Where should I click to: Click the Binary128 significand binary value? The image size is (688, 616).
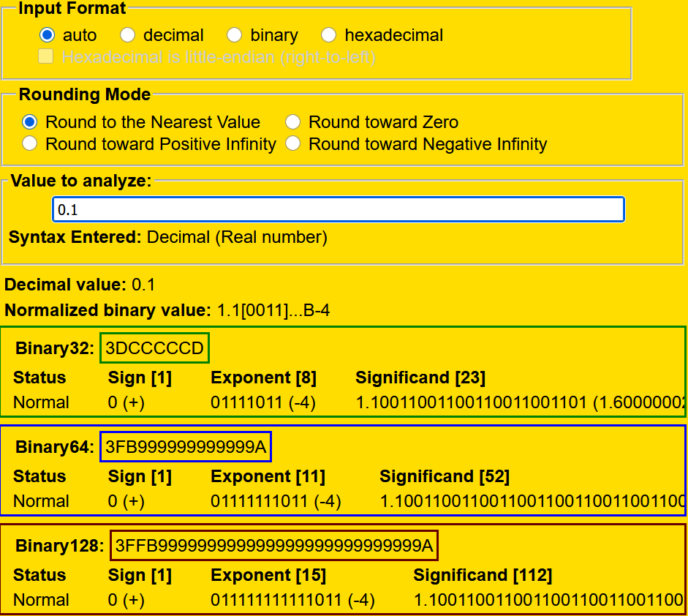click(548, 601)
